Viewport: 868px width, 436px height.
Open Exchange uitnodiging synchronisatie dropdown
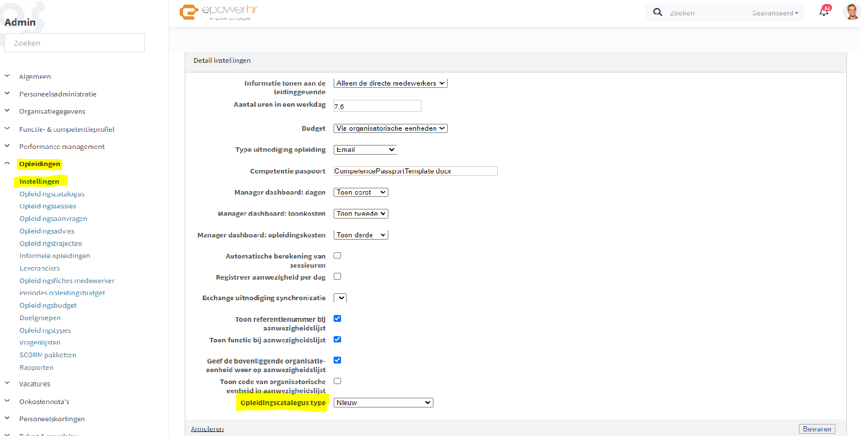340,298
